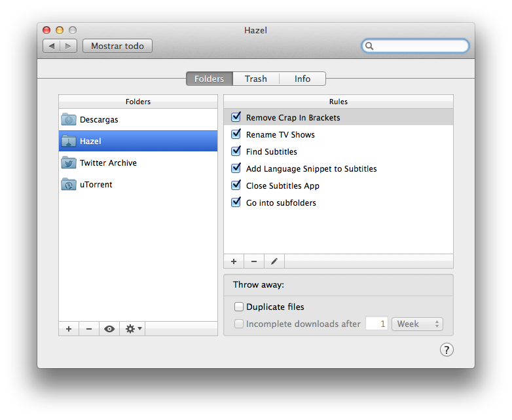Click the Hazel folder icon
Screen dimensions: 512x420
[69, 141]
